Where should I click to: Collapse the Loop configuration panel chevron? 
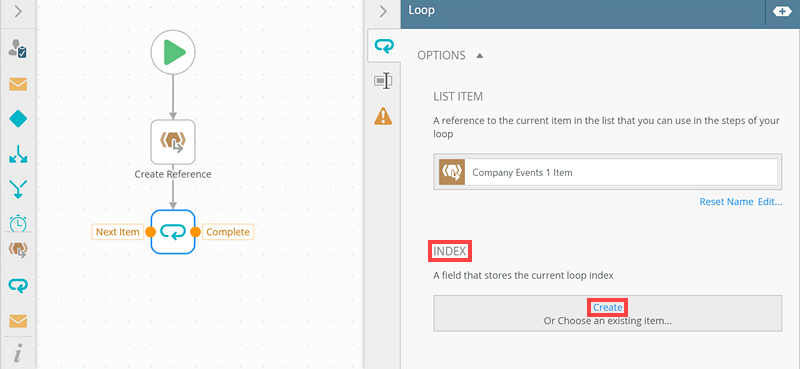point(384,12)
